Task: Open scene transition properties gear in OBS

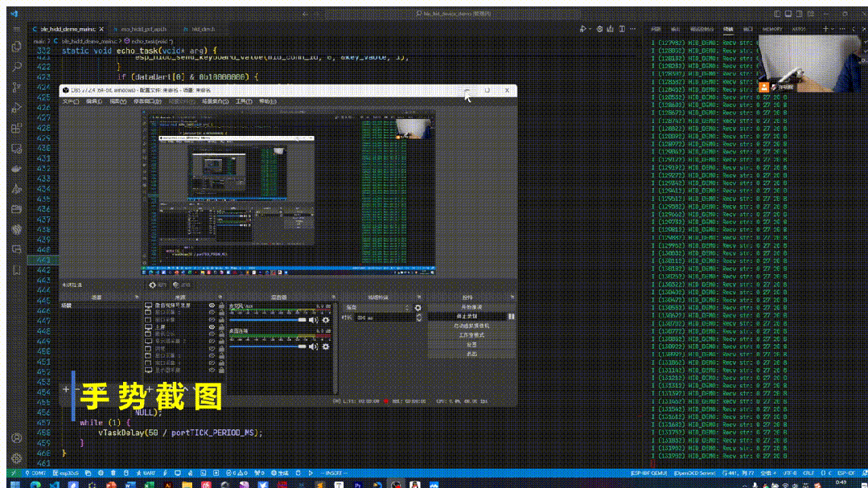Action: [x=418, y=307]
